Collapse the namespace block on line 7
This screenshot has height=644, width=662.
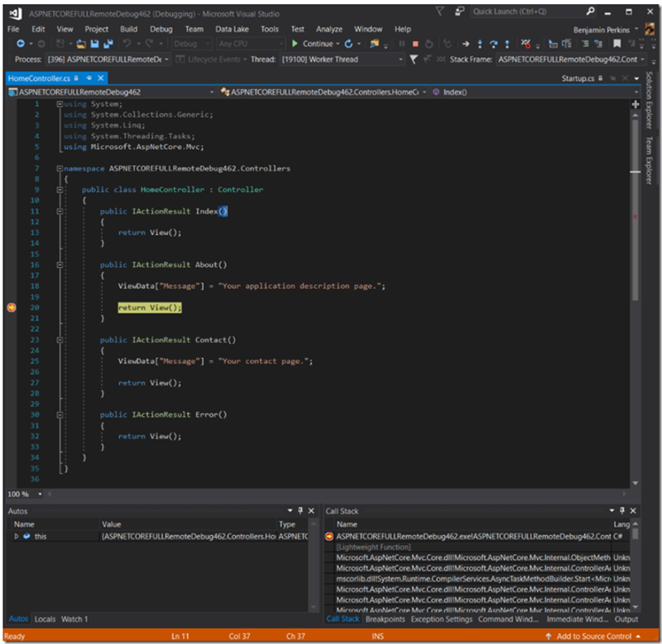pyautogui.click(x=60, y=169)
